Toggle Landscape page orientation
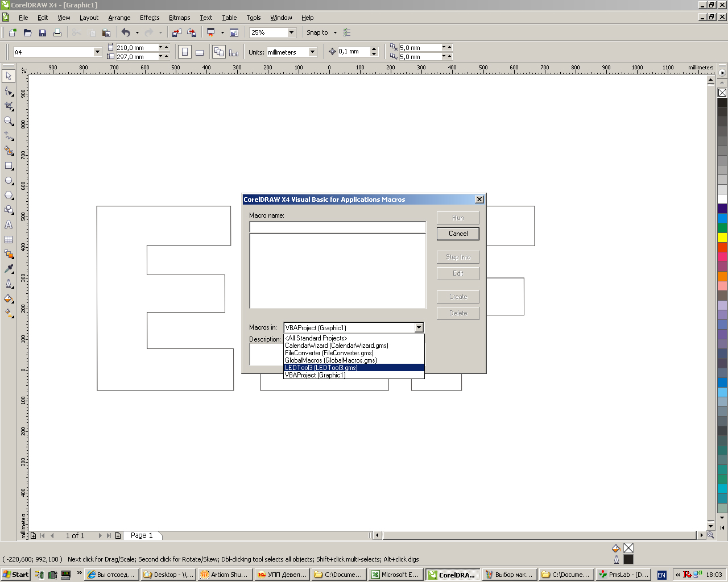Image resolution: width=728 pixels, height=582 pixels. coord(200,52)
